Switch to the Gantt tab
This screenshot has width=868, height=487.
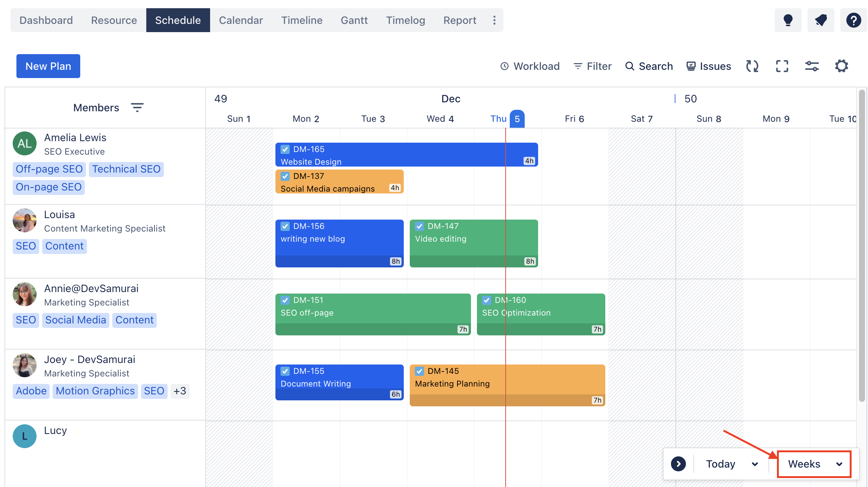point(354,20)
